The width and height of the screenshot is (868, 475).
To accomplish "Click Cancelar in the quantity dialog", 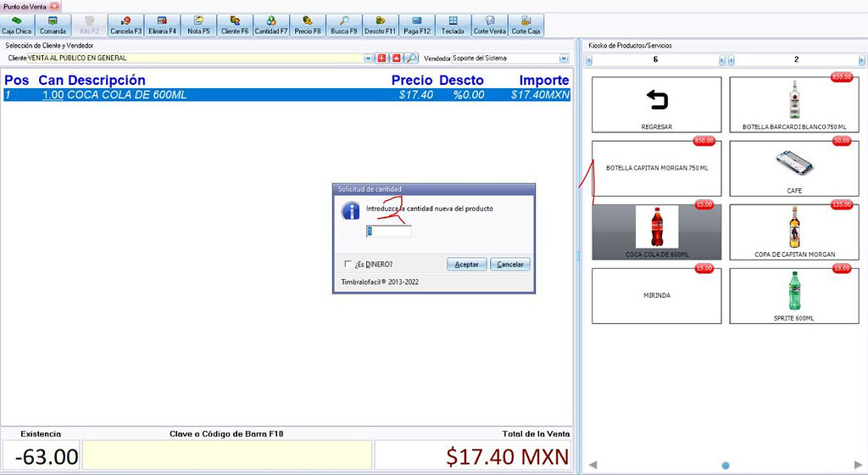I will [x=510, y=265].
